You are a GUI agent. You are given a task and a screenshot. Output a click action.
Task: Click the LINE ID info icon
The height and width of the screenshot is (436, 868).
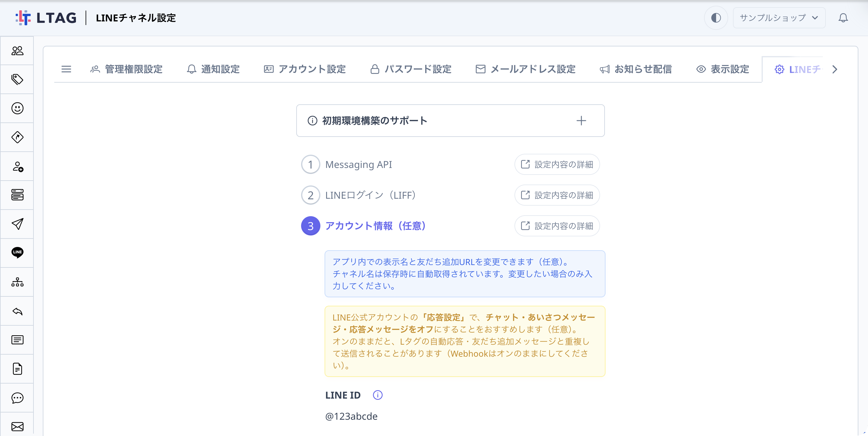point(377,395)
